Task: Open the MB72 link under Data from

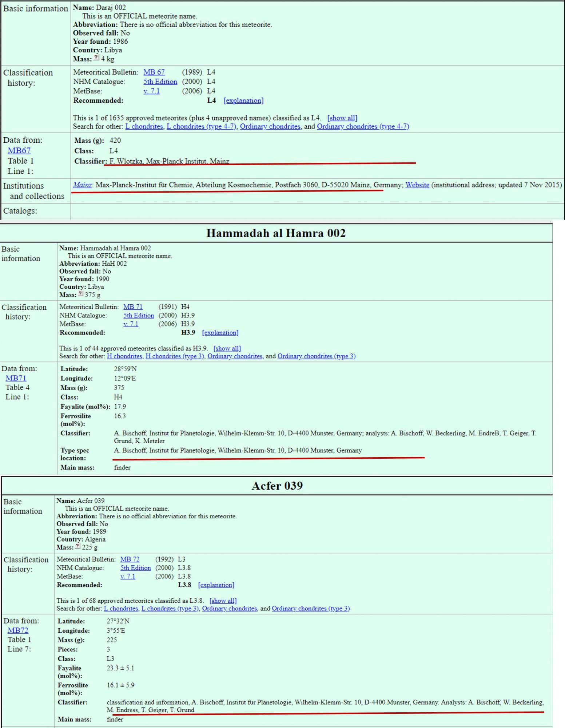Action: [x=18, y=630]
